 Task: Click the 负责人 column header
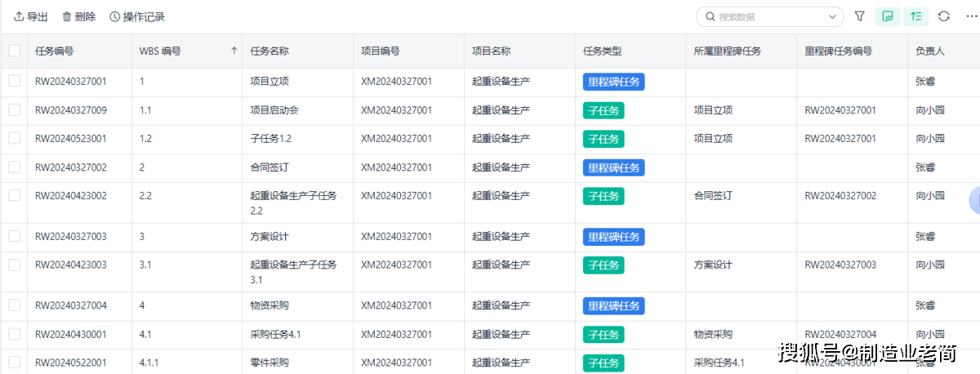(930, 51)
